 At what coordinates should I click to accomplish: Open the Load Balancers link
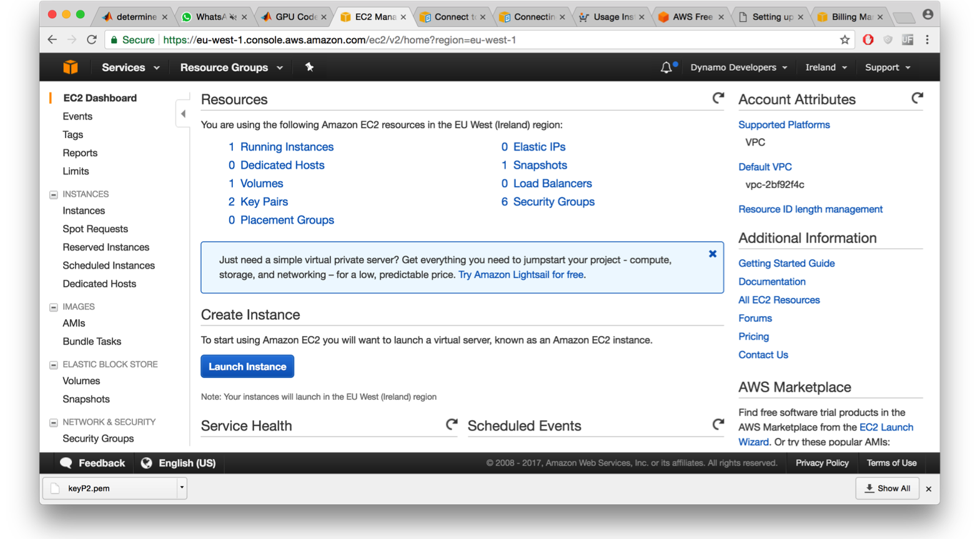[552, 184]
